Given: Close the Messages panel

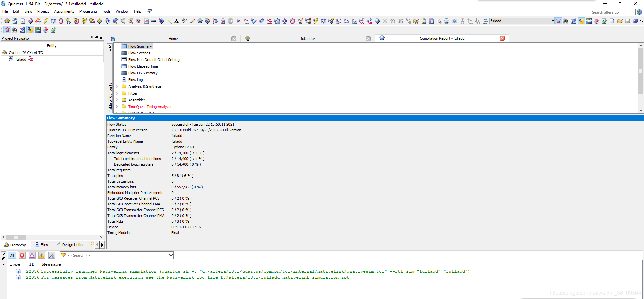Looking at the screenshot, I should 4,254.
